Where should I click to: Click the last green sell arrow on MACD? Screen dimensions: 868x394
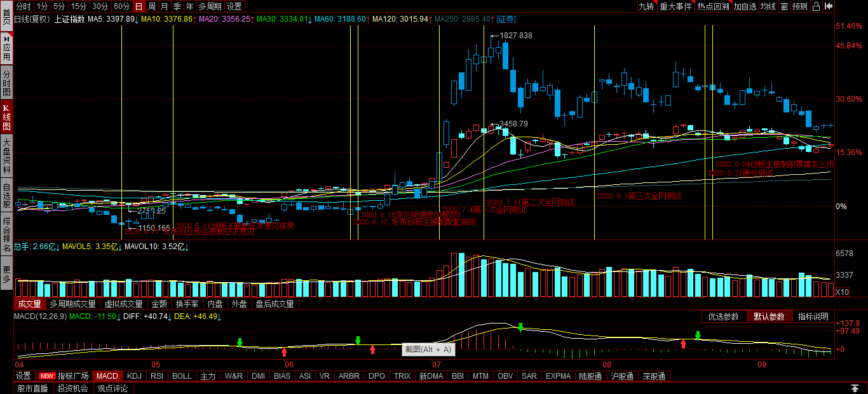pyautogui.click(x=698, y=335)
